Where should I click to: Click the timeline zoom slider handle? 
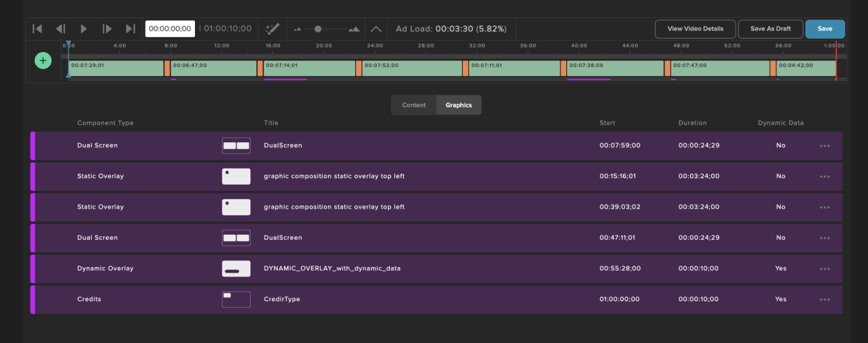(318, 29)
